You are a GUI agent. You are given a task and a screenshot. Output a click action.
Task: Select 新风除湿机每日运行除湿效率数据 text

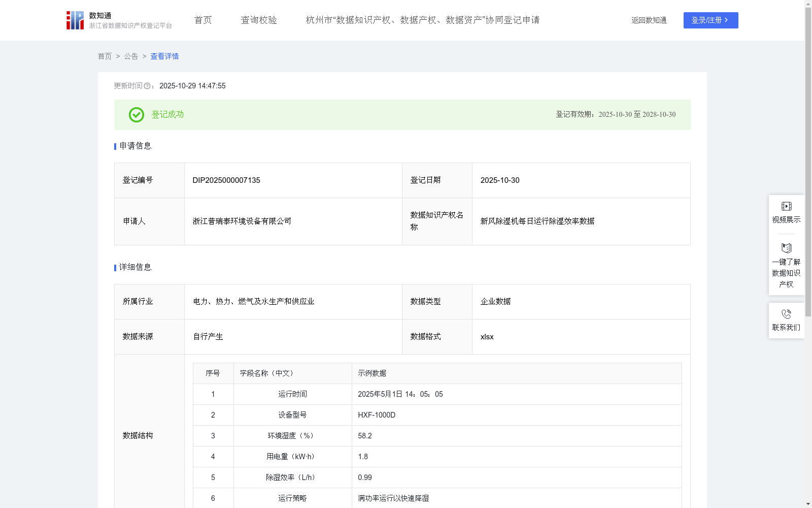pos(537,221)
